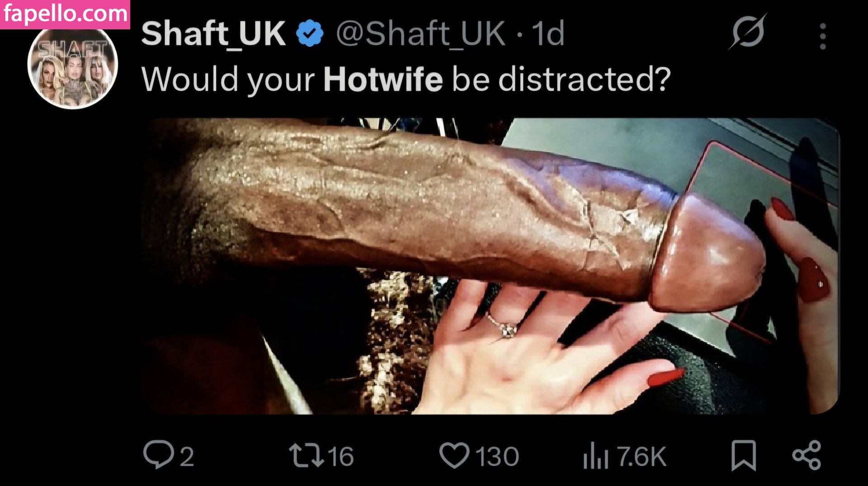Image resolution: width=868 pixels, height=486 pixels.
Task: Like the post with the heart icon
Action: click(454, 455)
